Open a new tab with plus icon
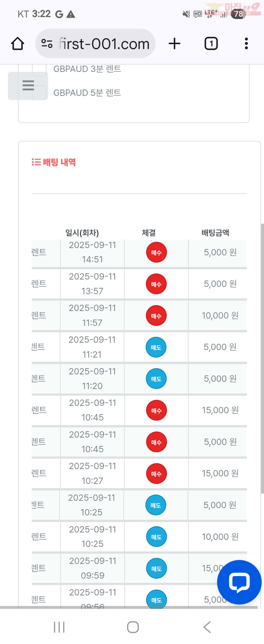Viewport: 264px width, 644px height. point(175,44)
